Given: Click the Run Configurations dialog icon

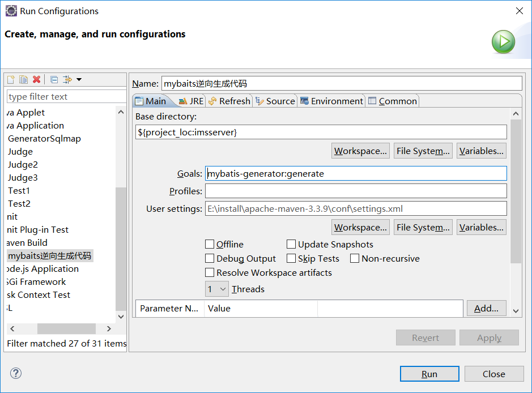Looking at the screenshot, I should pos(11,11).
